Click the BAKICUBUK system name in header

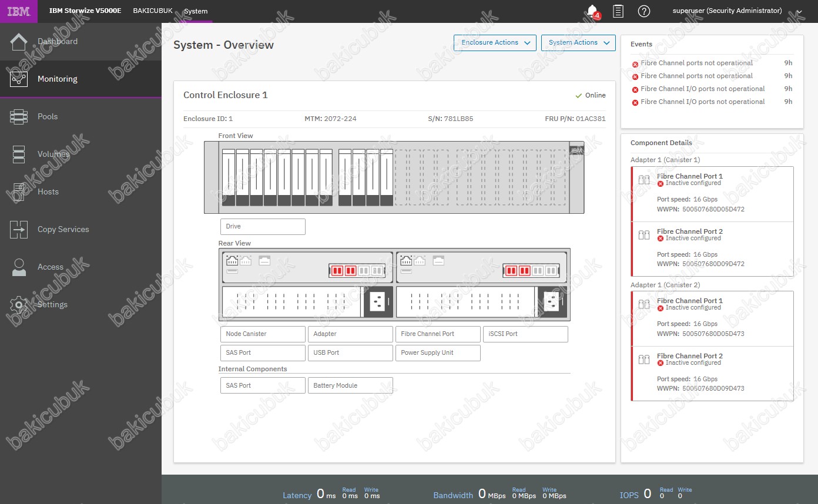(153, 11)
